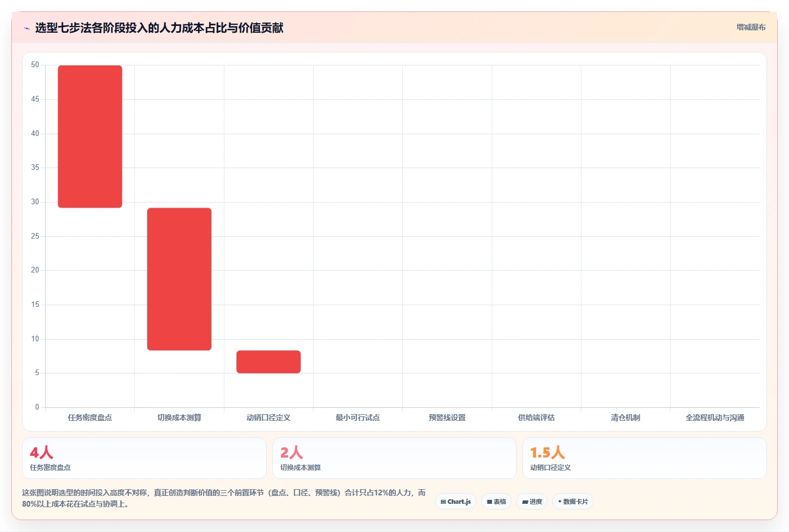Click the 表格 tag chip
This screenshot has height=532, width=789.
(496, 502)
